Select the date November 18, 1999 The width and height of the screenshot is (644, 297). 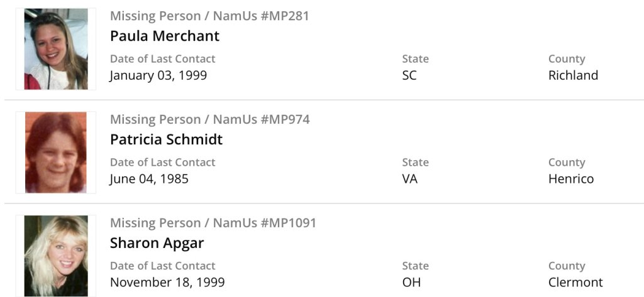pos(167,283)
